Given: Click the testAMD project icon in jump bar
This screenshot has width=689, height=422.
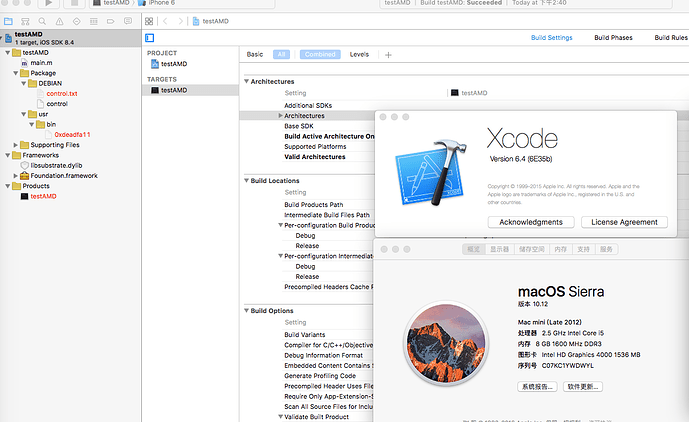Looking at the screenshot, I should tap(196, 21).
